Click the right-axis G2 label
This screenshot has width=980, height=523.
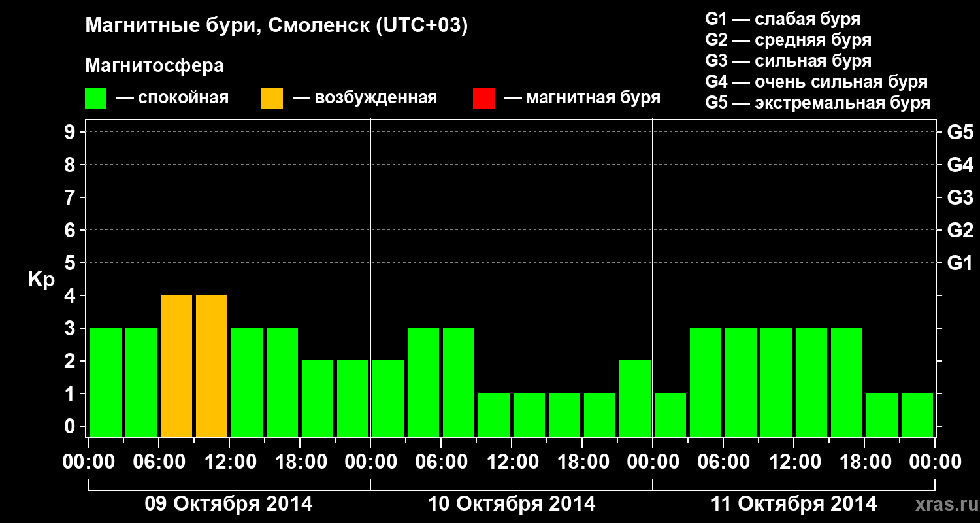[960, 230]
